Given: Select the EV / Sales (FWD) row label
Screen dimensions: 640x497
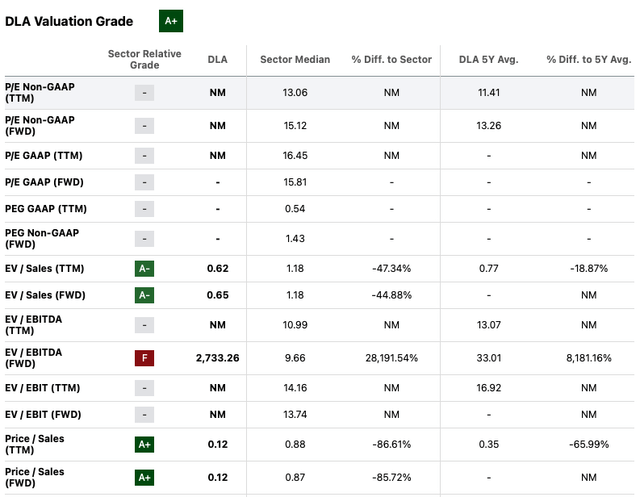Looking at the screenshot, I should tap(45, 295).
